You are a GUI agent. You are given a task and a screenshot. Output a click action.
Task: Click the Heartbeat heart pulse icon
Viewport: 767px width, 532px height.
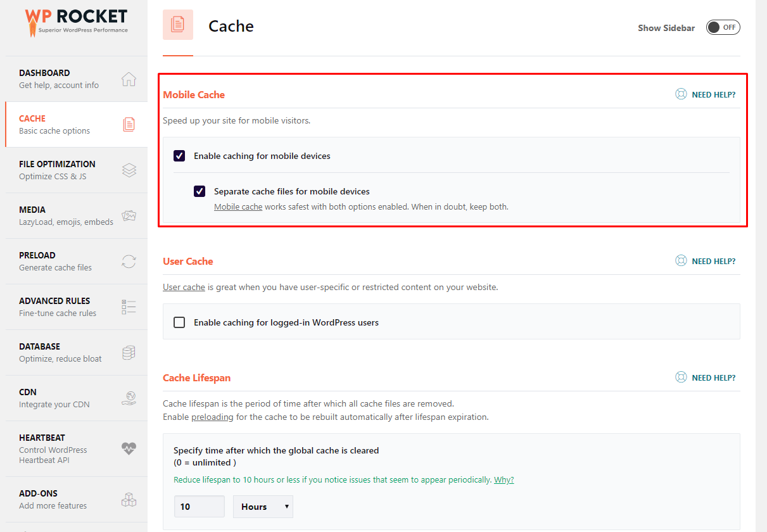pos(129,448)
